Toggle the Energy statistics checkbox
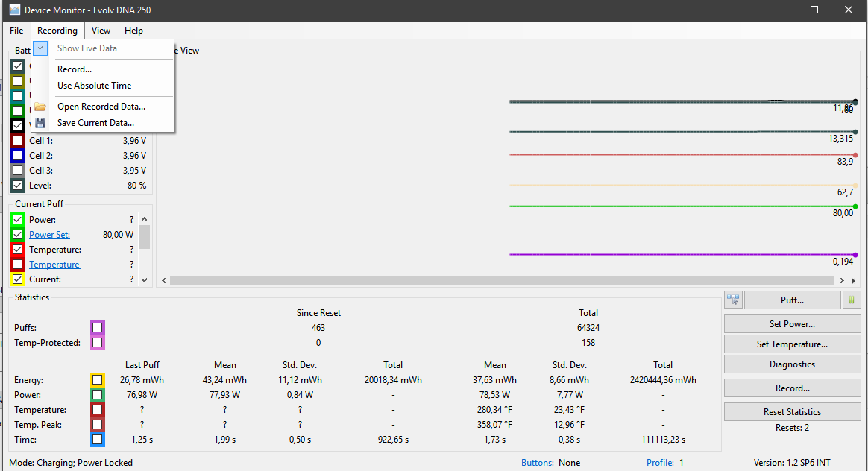The height and width of the screenshot is (471, 868). click(98, 380)
